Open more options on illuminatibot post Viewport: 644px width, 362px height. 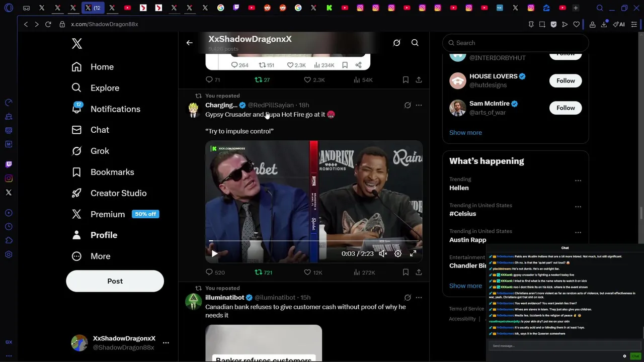tap(419, 298)
